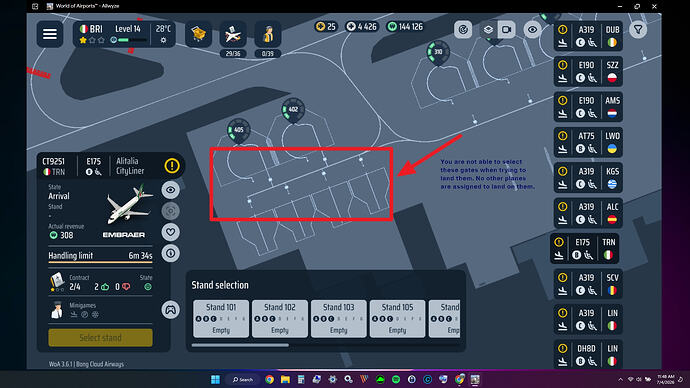This screenshot has height=388, width=690.
Task: Toggle the eye visibility button in top toolbar
Action: tap(532, 29)
